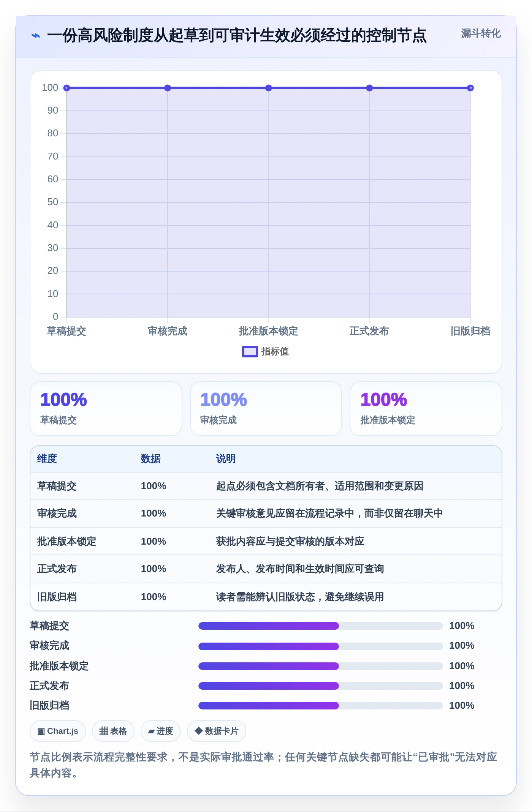Click the description starting 读者需能辨认
Image resolution: width=532 pixels, height=812 pixels.
[x=300, y=597]
